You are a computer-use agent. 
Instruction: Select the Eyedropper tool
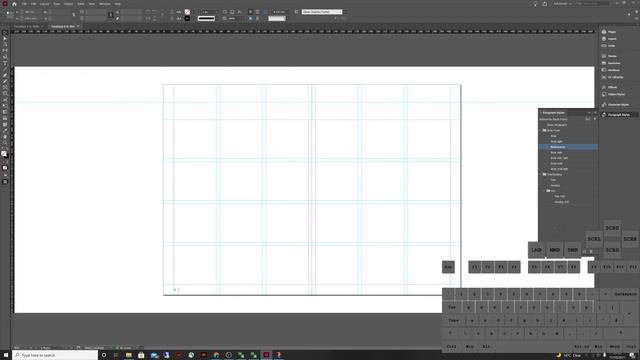click(5, 131)
